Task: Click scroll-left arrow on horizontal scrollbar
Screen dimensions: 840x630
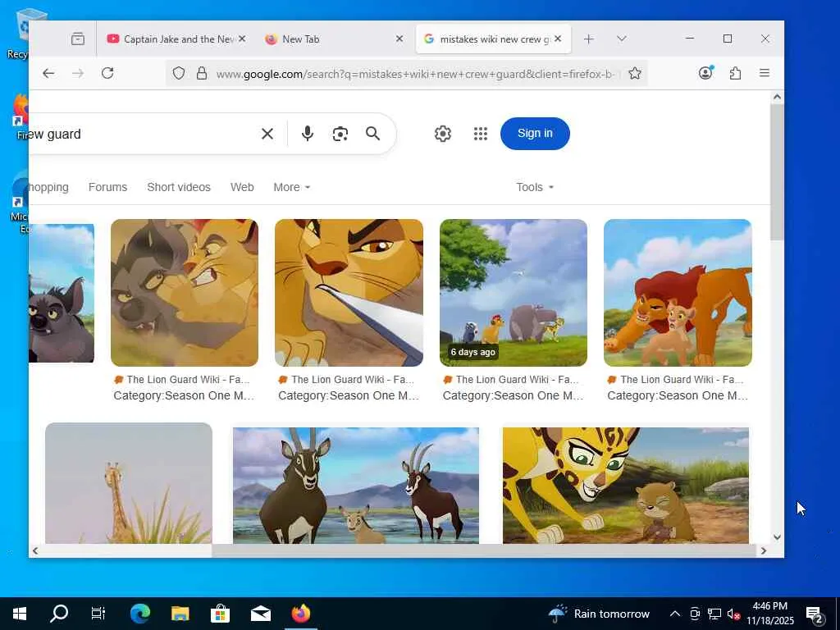Action: [x=35, y=550]
